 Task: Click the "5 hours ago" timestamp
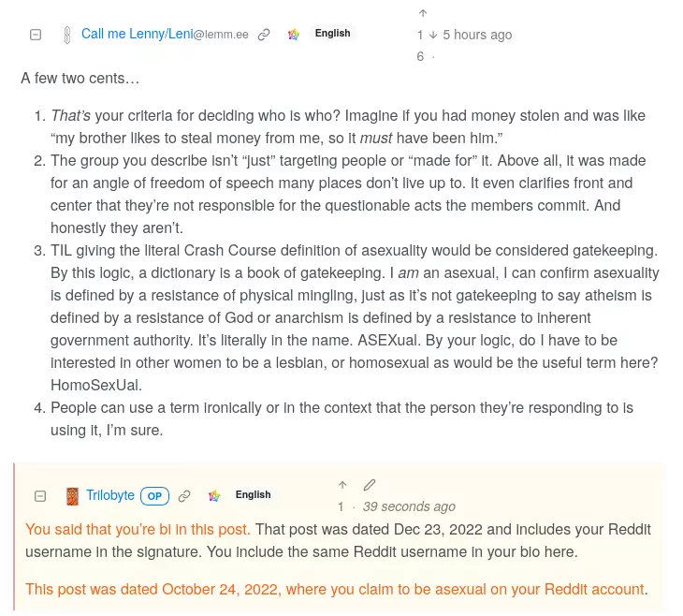pos(477,35)
